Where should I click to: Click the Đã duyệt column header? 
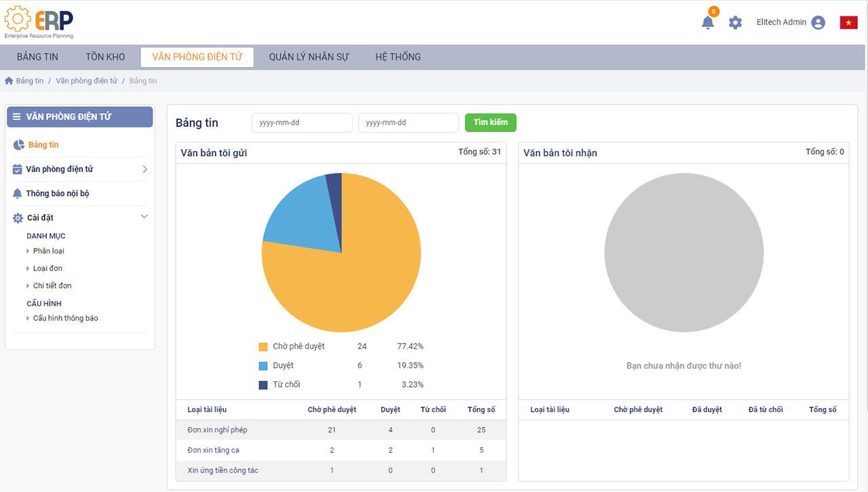click(x=707, y=409)
